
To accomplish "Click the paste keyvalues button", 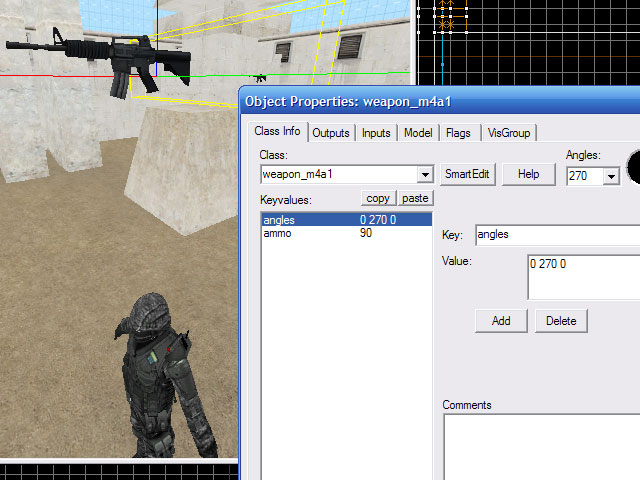I will tap(415, 198).
